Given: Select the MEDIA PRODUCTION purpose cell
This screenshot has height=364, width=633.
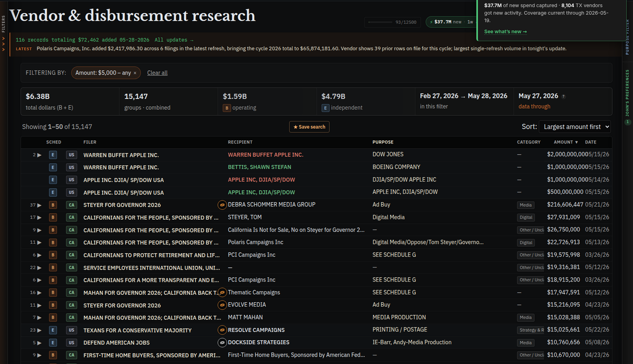Looking at the screenshot, I should [x=399, y=318].
